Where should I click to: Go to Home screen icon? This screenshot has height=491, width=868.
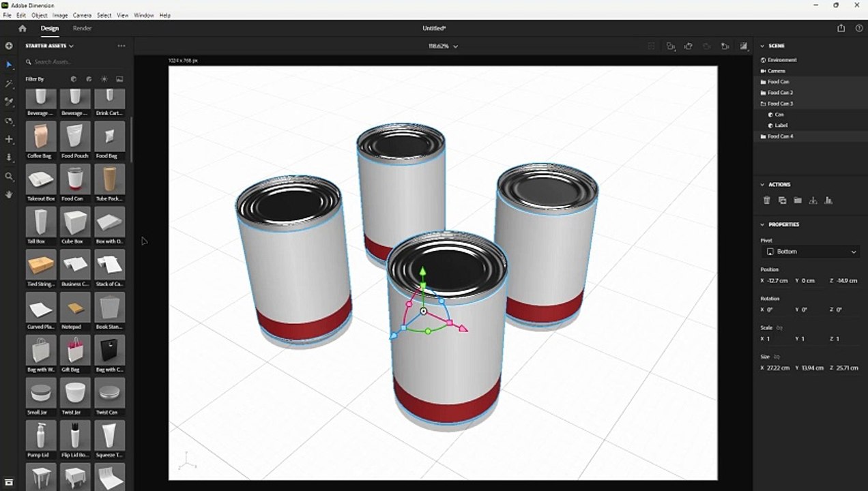click(23, 28)
